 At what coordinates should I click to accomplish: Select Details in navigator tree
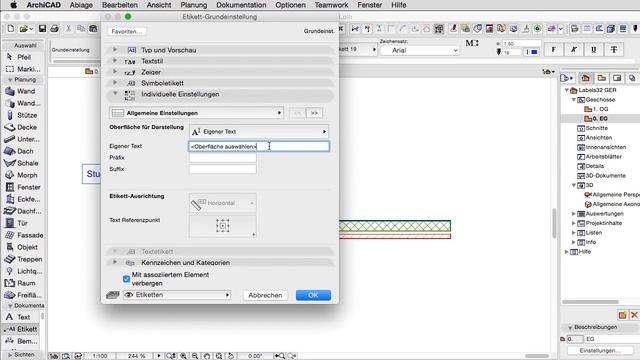pyautogui.click(x=591, y=166)
